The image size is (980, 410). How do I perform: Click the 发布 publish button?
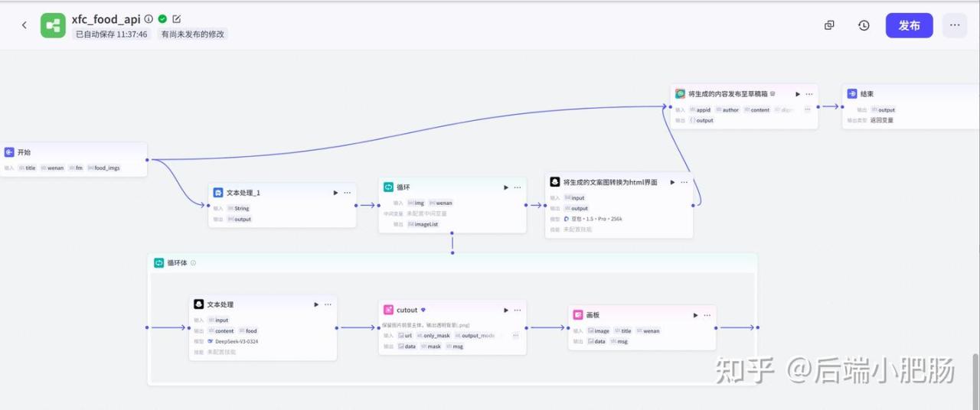(x=909, y=25)
